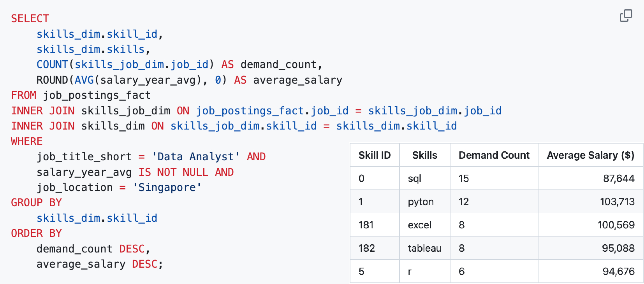Image resolution: width=644 pixels, height=284 pixels.
Task: Click the GROUP BY keyword
Action: pos(36,203)
